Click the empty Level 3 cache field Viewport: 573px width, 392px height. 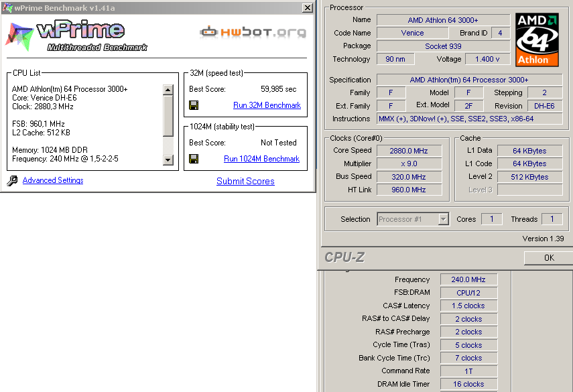tap(529, 190)
